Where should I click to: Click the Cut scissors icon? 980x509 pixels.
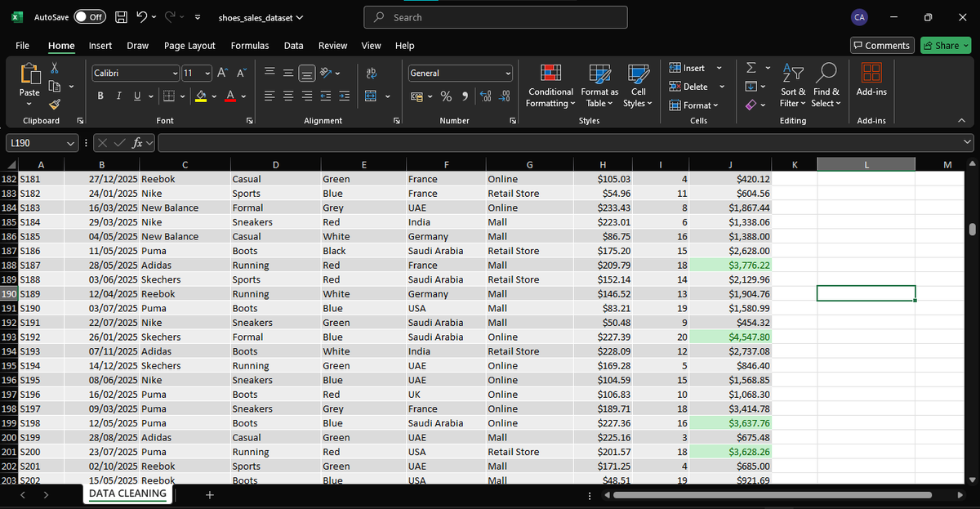point(55,69)
